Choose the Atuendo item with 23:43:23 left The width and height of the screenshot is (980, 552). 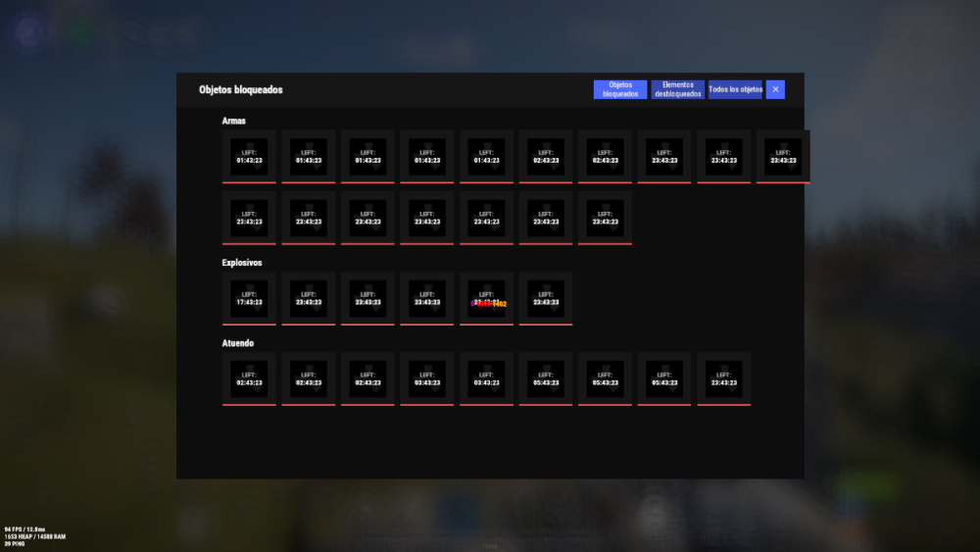click(x=723, y=378)
